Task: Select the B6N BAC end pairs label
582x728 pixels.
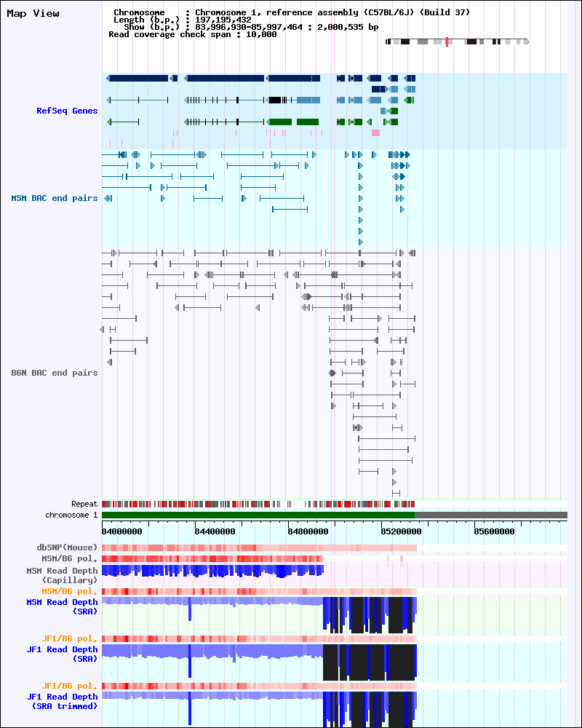Action: click(55, 373)
